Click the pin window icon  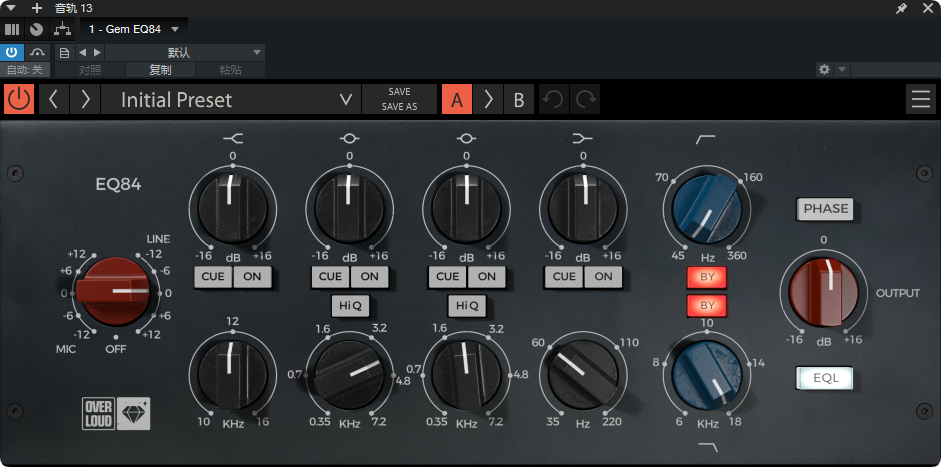[x=901, y=8]
